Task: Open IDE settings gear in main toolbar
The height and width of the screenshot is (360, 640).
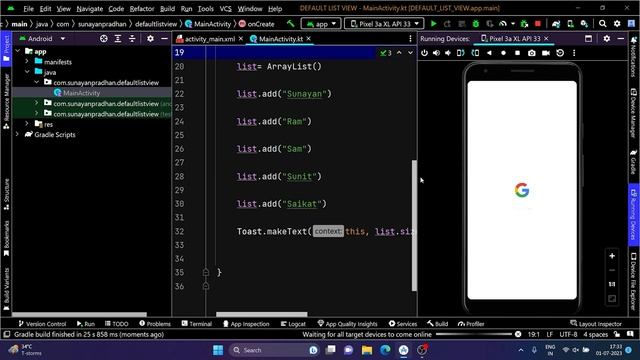Action: (x=617, y=24)
